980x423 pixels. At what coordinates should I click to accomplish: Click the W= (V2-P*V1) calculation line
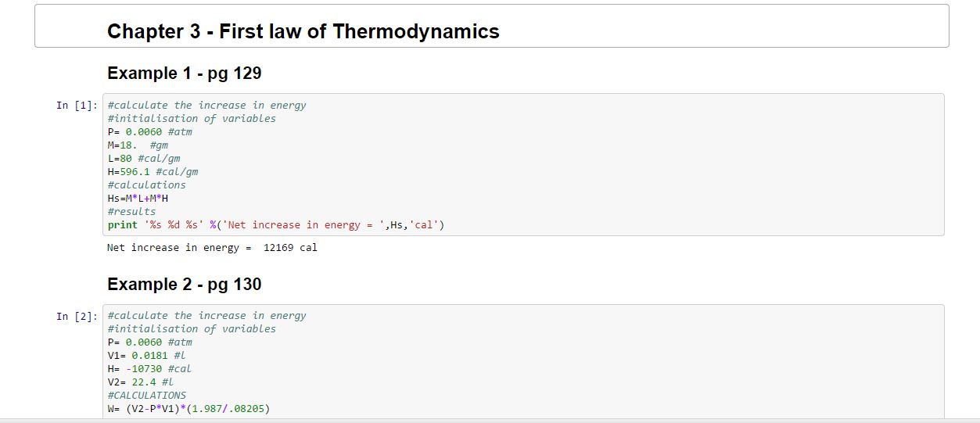click(x=188, y=409)
